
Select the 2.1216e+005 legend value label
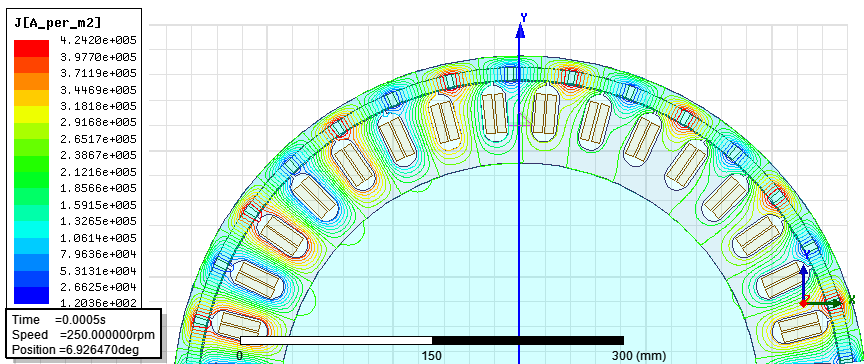click(99, 172)
